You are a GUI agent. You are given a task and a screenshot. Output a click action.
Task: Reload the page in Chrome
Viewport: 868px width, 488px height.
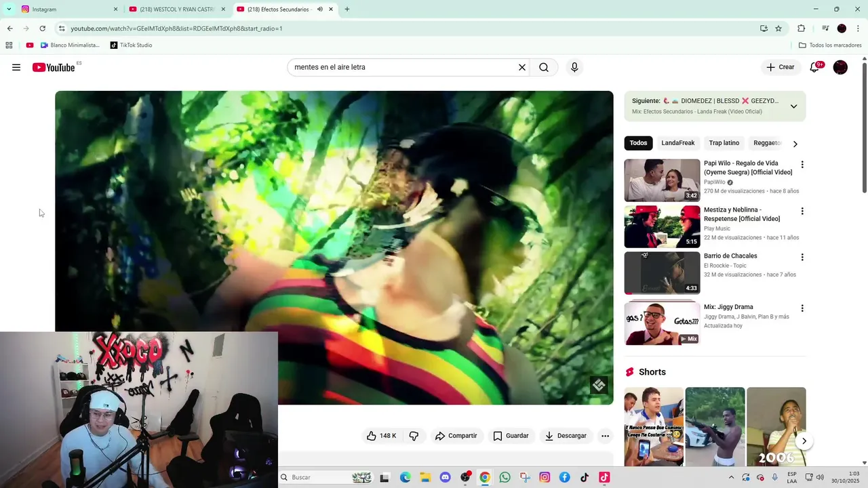click(42, 28)
